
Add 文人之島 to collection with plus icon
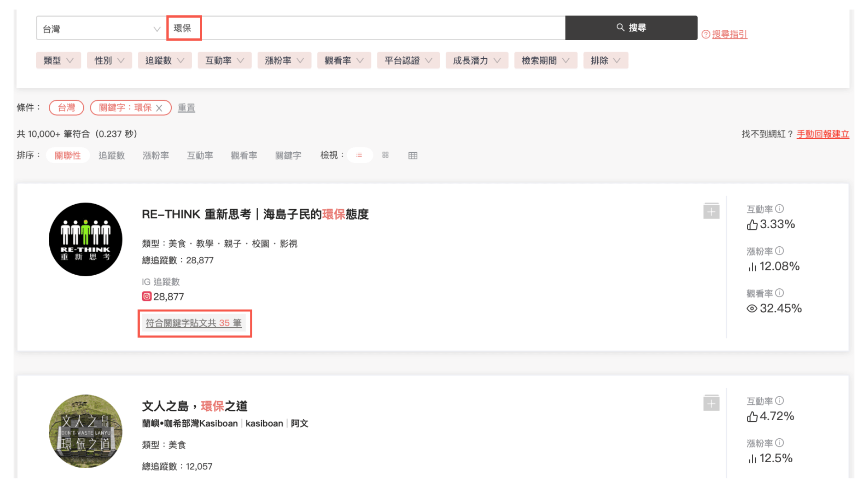pos(711,403)
